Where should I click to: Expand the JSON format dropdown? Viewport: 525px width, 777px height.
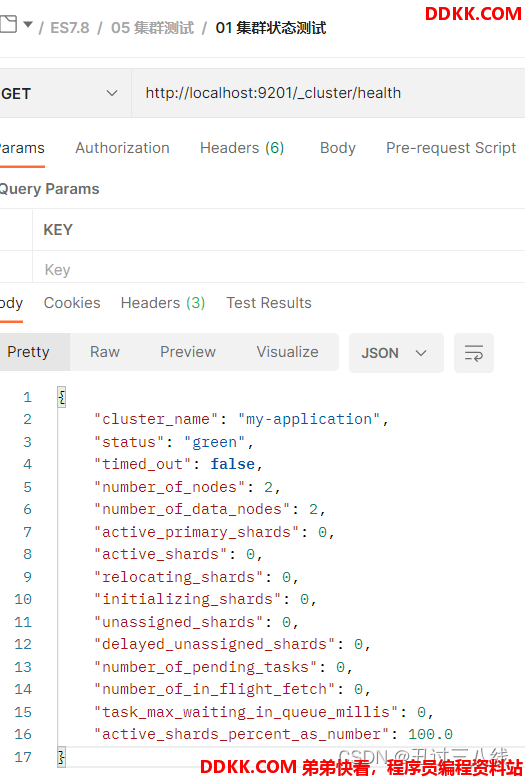[396, 353]
